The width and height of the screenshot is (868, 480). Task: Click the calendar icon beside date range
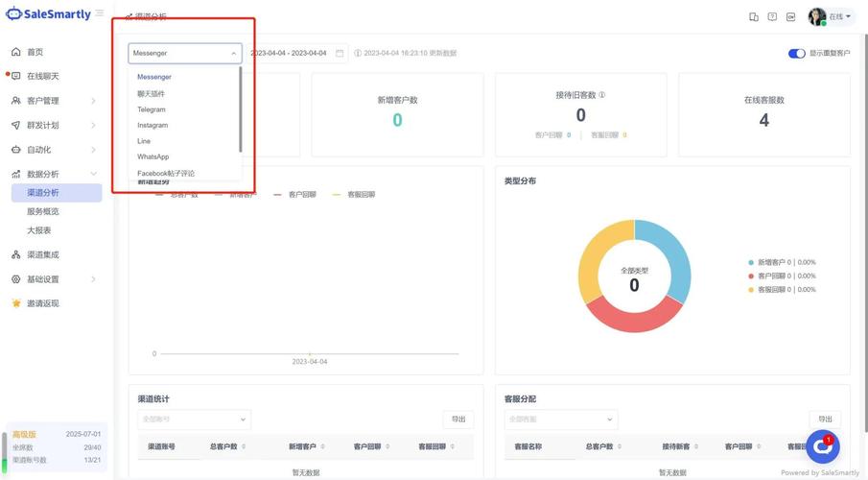click(x=340, y=54)
